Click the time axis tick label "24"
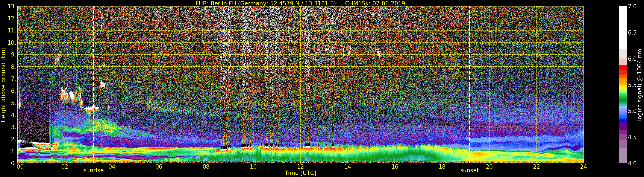 [583, 167]
